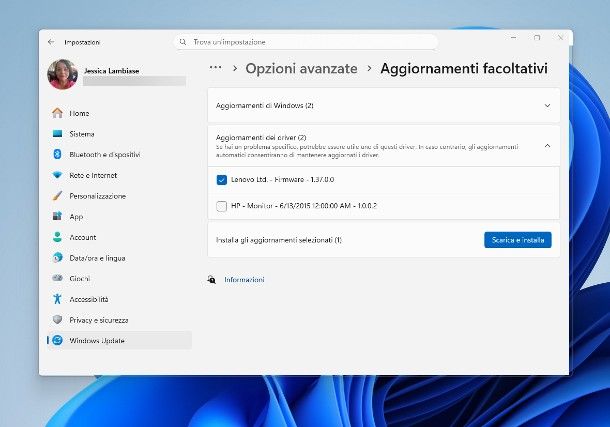Click the Home icon in sidebar
610x427 pixels.
click(x=58, y=113)
